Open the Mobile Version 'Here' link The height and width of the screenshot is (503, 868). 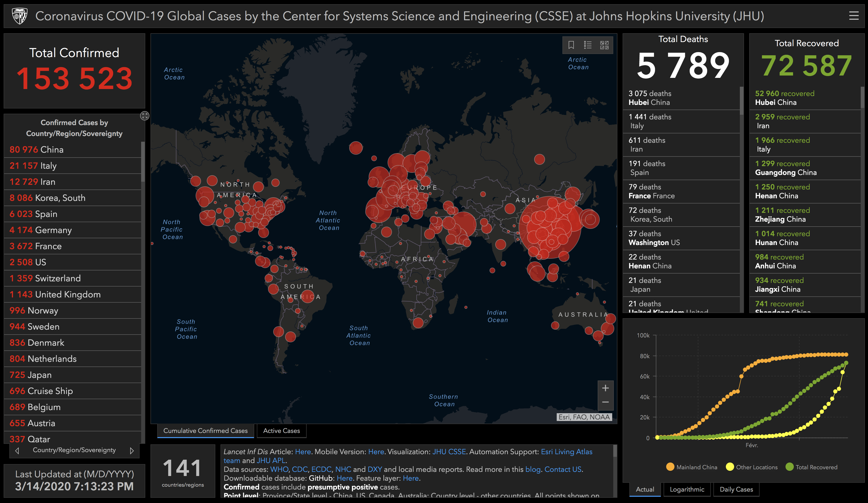376,452
